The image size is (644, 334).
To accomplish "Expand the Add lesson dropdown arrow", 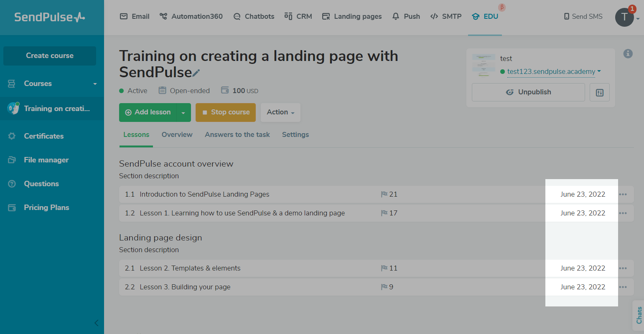I will point(183,113).
